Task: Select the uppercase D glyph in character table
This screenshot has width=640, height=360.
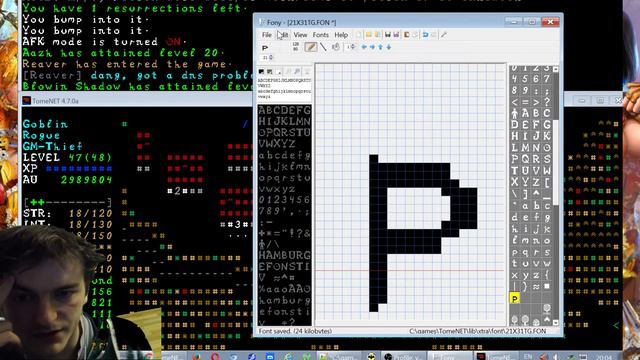Action: pyautogui.click(x=514, y=124)
